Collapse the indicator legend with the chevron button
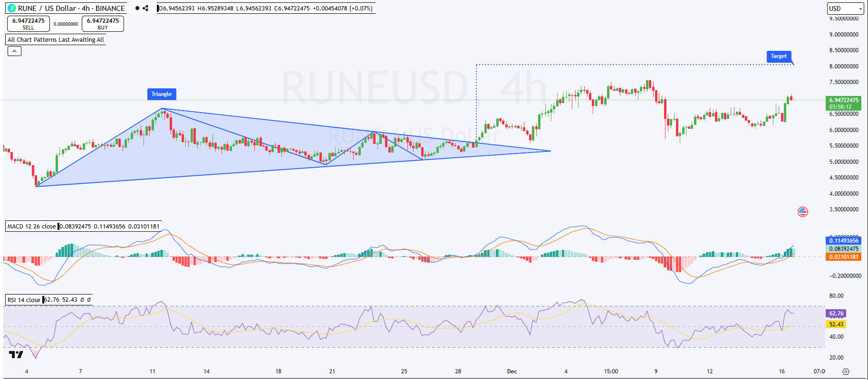This screenshot has width=868, height=380. pyautogui.click(x=14, y=51)
